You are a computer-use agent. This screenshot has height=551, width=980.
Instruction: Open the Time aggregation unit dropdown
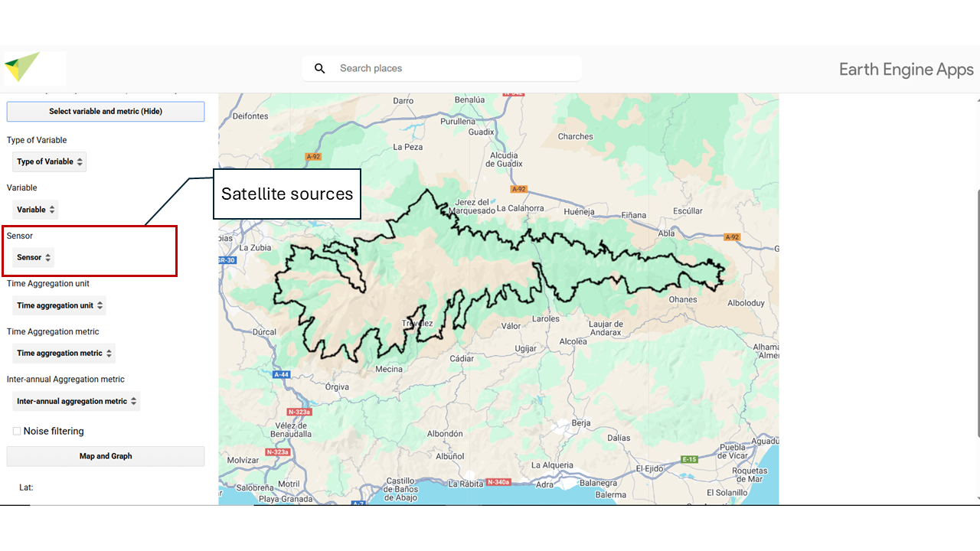pyautogui.click(x=59, y=305)
